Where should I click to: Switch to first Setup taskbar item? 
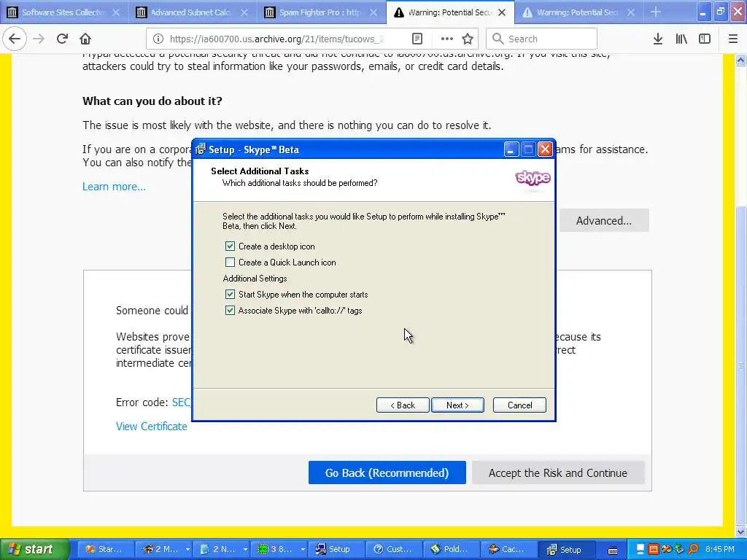coord(336,549)
